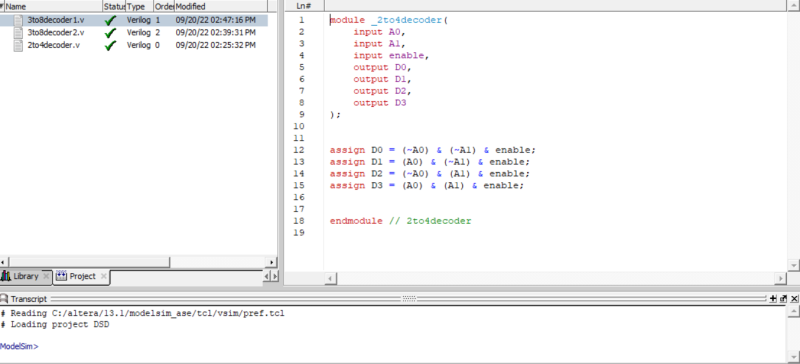Click editor horizontal scrollbar right arrow
The image size is (800, 364).
pos(780,278)
